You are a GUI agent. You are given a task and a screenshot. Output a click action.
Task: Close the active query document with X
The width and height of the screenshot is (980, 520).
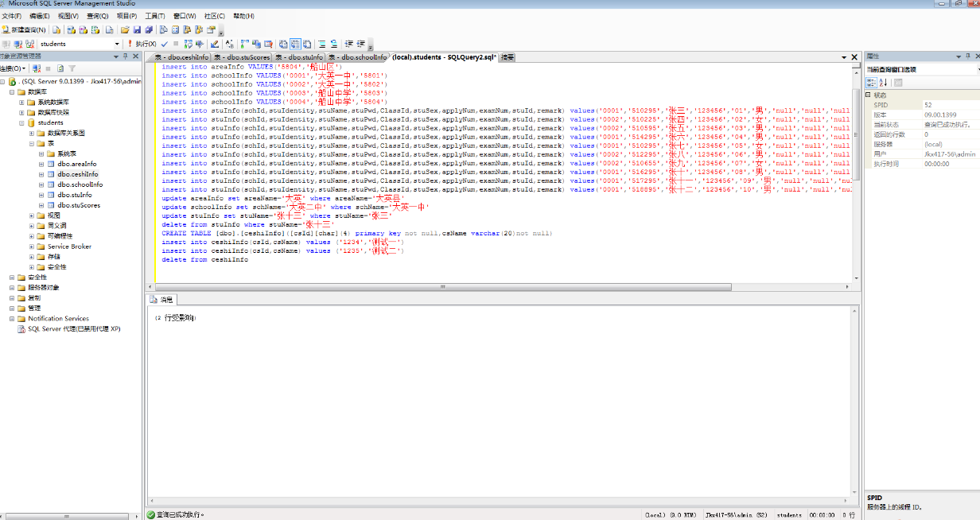click(x=854, y=57)
